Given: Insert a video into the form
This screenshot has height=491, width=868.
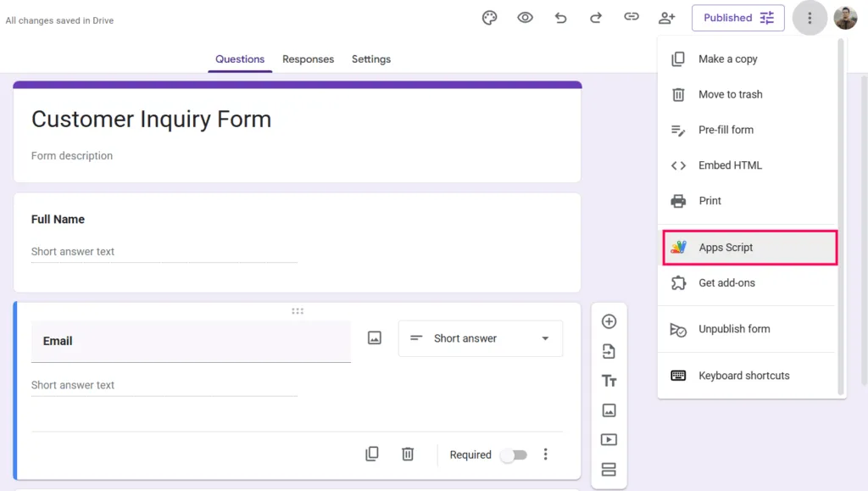Looking at the screenshot, I should (x=609, y=439).
